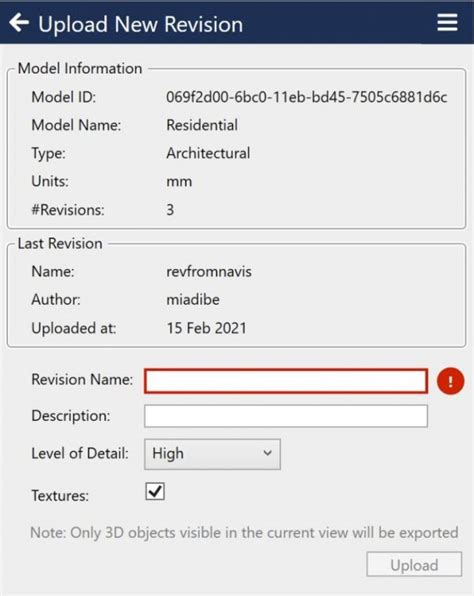The height and width of the screenshot is (596, 474).
Task: Click the Residential model name
Action: pos(202,125)
